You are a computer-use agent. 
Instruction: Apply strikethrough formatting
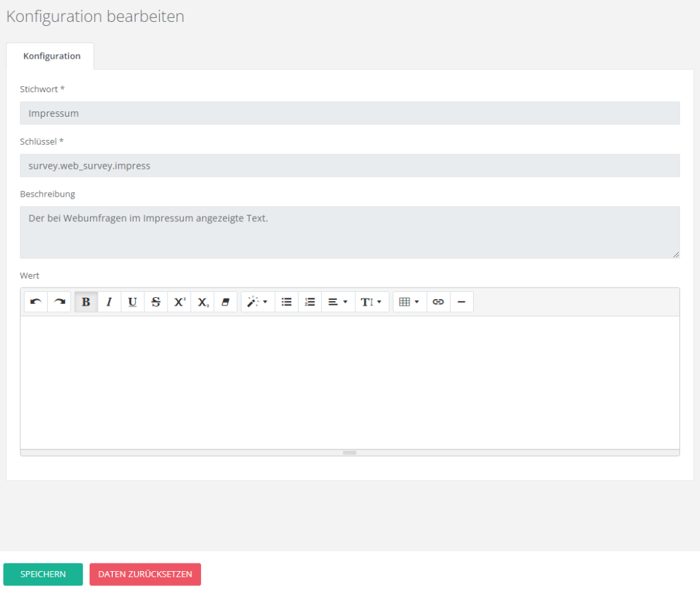point(156,302)
